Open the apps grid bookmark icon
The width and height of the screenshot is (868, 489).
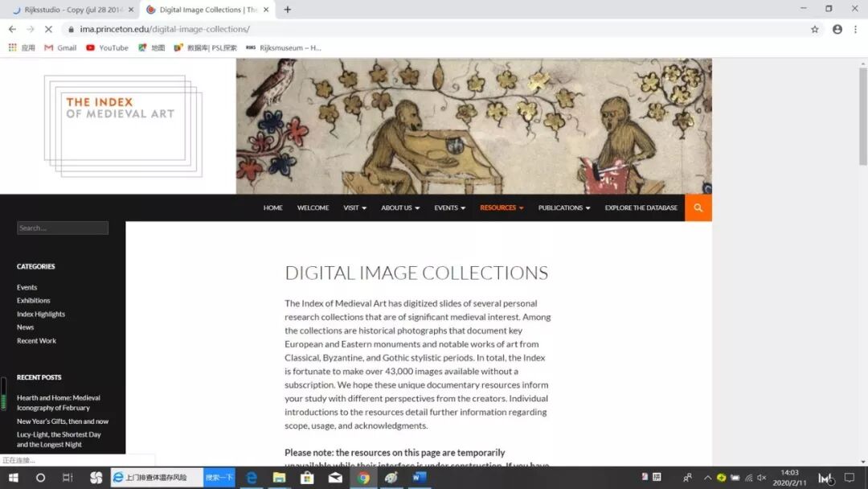coord(12,47)
